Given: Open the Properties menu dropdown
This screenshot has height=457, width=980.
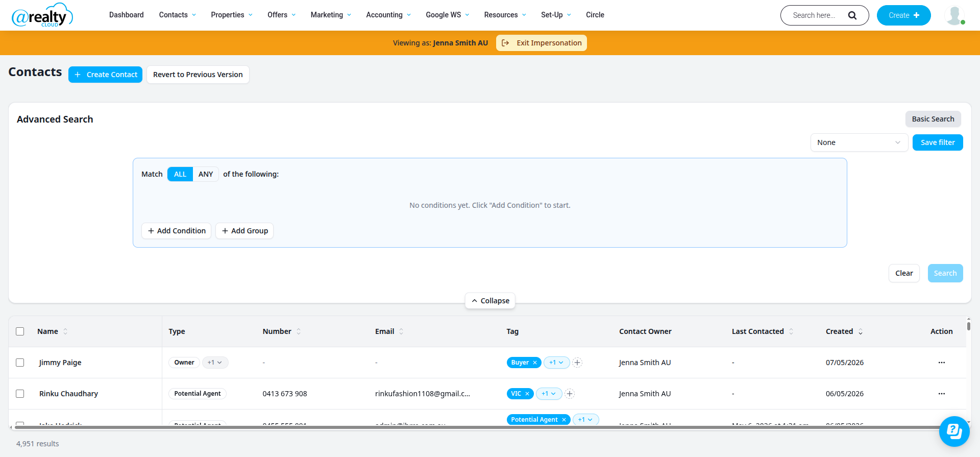Looking at the screenshot, I should tap(232, 15).
